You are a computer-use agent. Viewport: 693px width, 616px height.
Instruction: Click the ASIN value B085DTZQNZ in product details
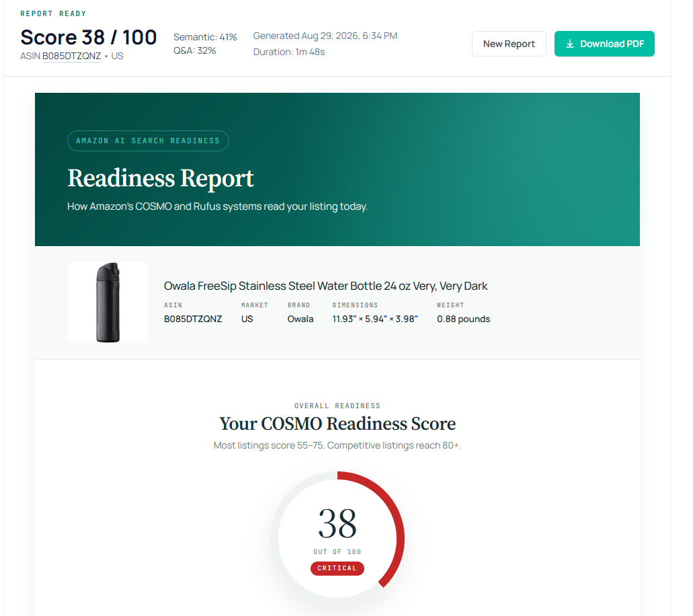click(x=193, y=319)
